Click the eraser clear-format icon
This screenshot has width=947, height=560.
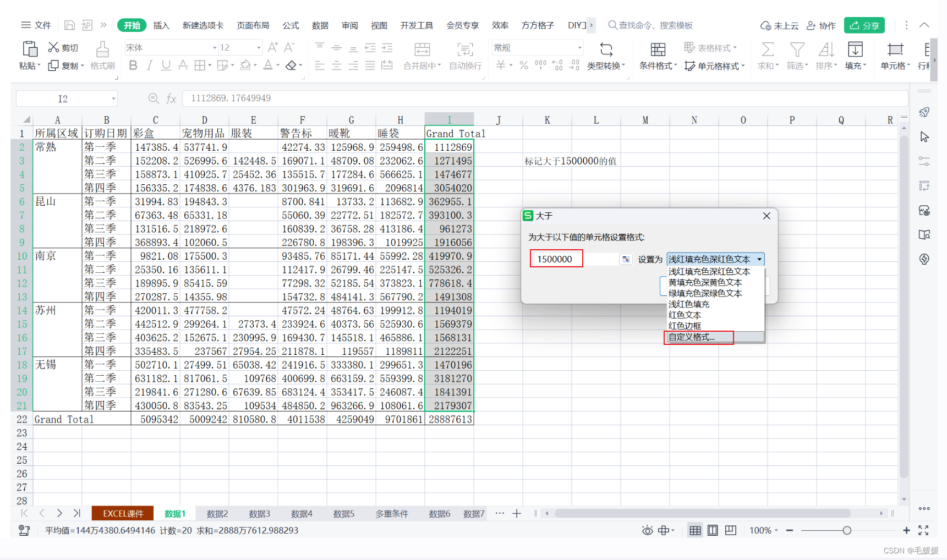[x=291, y=65]
